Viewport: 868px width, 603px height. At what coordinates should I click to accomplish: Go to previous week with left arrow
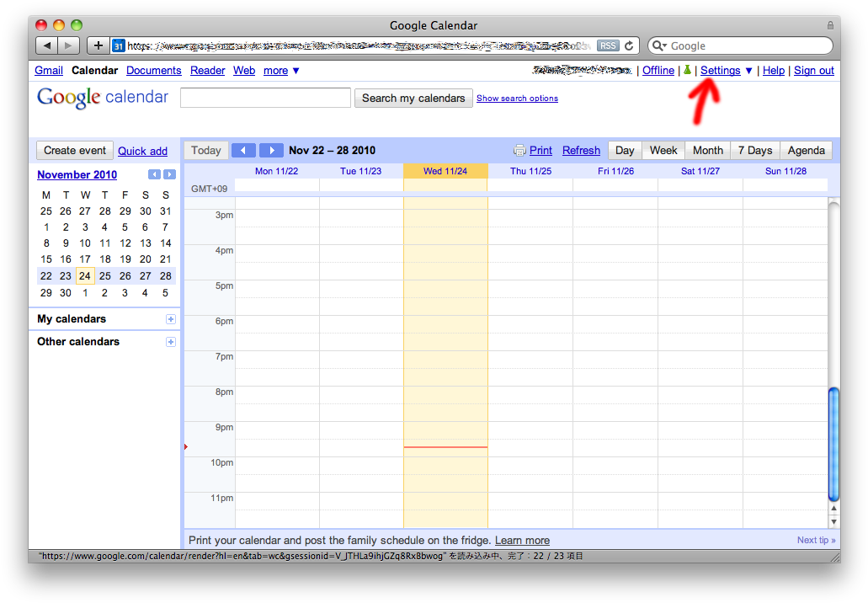point(243,150)
